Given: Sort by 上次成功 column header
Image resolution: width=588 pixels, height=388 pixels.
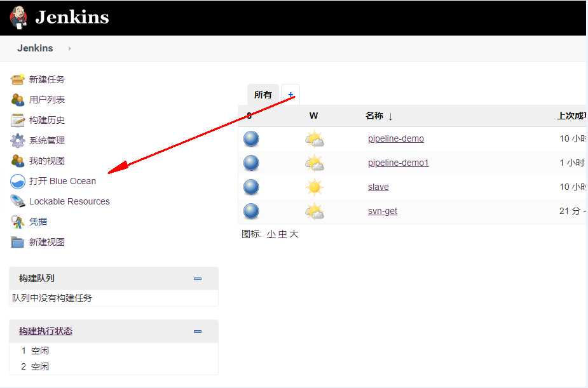Looking at the screenshot, I should click(x=571, y=116).
